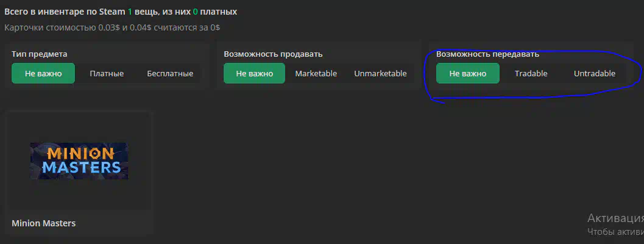The image size is (644, 244).
Task: Click the 'Возможность передавать' filter heading
Action: 487,54
